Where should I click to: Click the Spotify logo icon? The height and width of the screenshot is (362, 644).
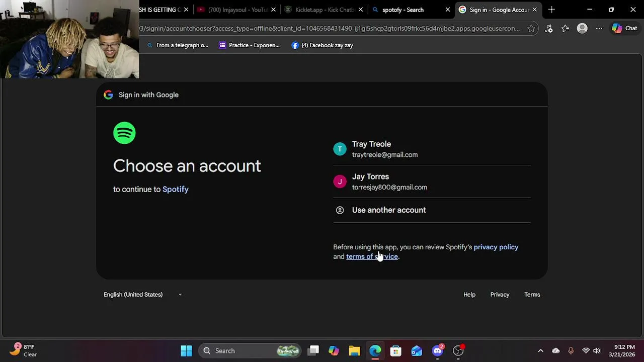(124, 133)
